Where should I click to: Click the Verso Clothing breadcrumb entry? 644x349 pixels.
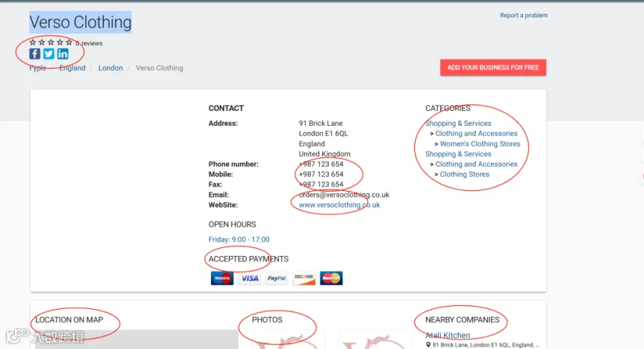(160, 68)
